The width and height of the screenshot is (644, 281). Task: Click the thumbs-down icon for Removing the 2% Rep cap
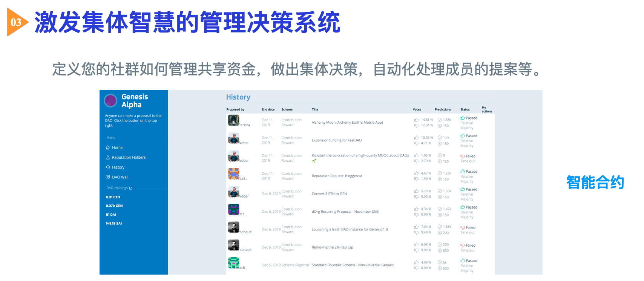click(417, 250)
